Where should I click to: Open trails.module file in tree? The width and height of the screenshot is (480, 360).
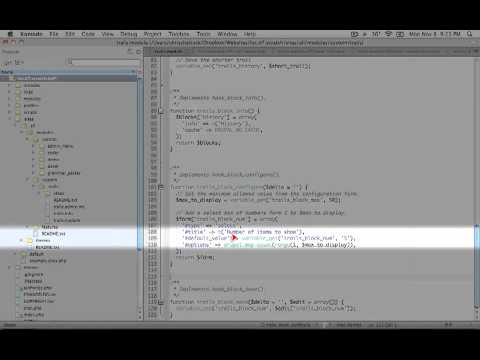pos(67,220)
